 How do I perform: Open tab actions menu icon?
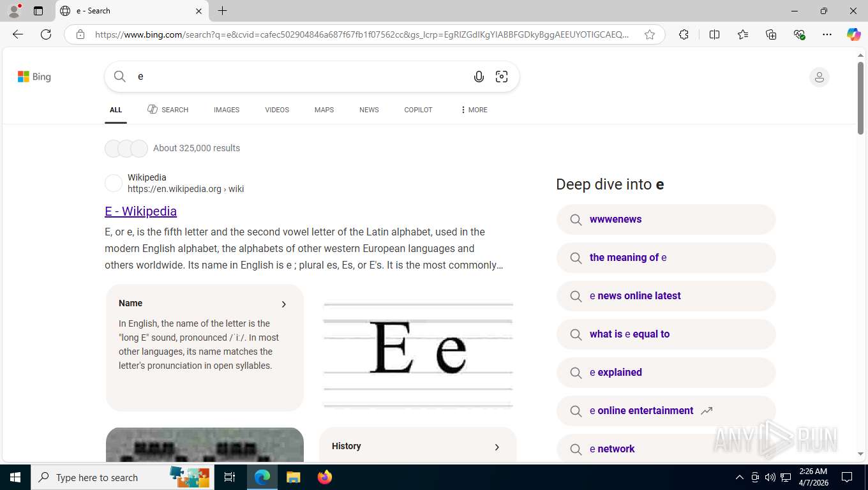(x=38, y=11)
